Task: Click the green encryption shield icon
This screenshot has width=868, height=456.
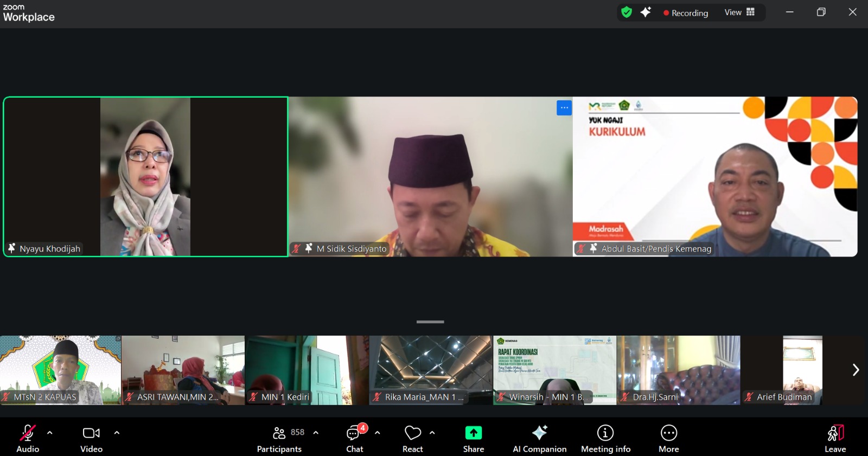Action: [627, 12]
